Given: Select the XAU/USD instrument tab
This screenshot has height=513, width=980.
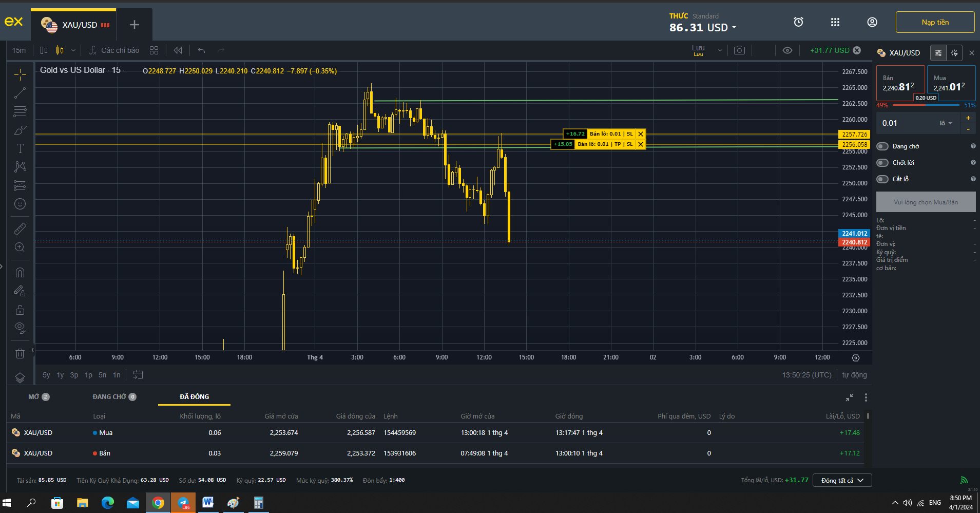Looking at the screenshot, I should 73,25.
